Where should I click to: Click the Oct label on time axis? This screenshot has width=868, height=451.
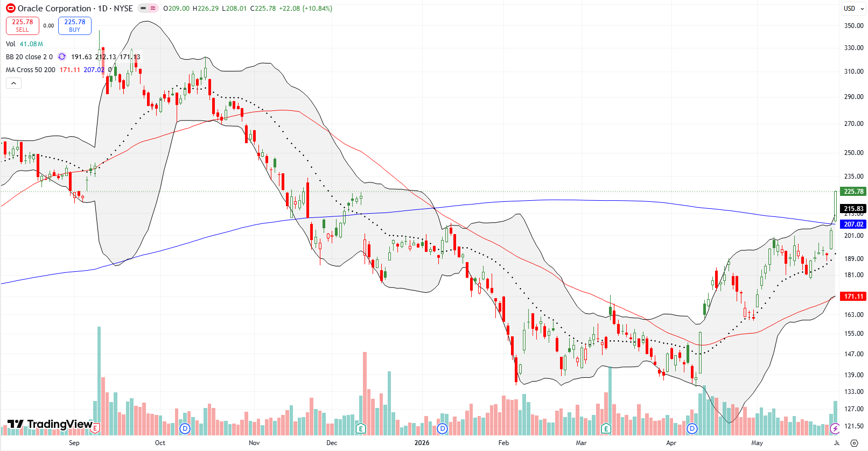point(160,443)
